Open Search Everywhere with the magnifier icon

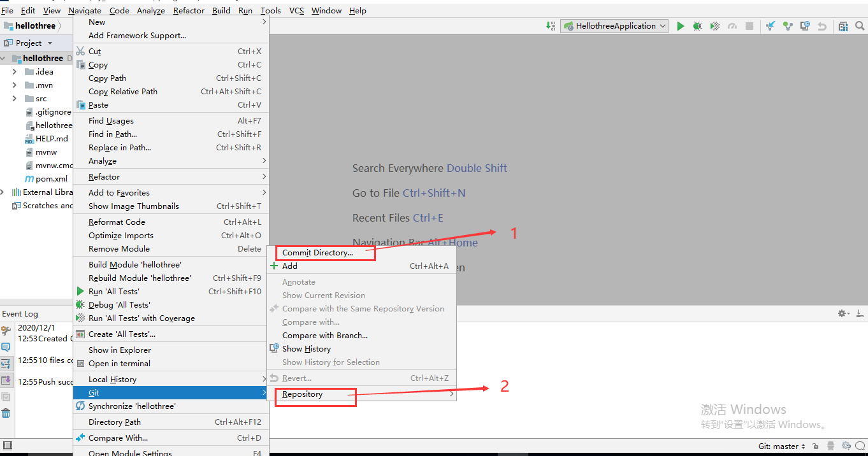(860, 25)
